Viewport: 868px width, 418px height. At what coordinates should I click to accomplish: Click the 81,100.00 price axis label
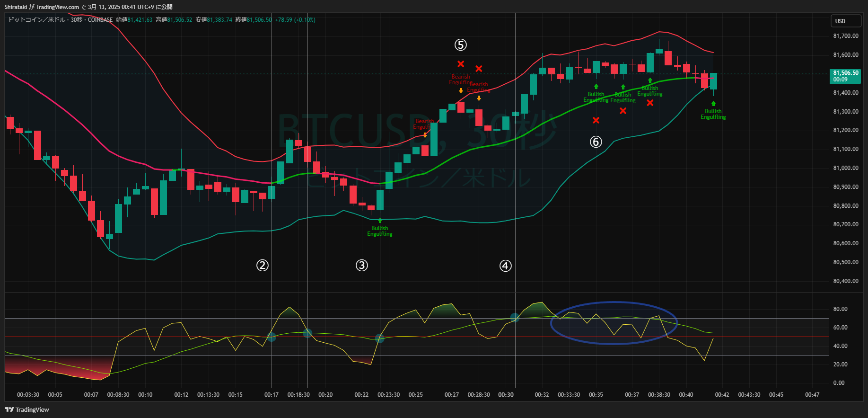coord(846,149)
